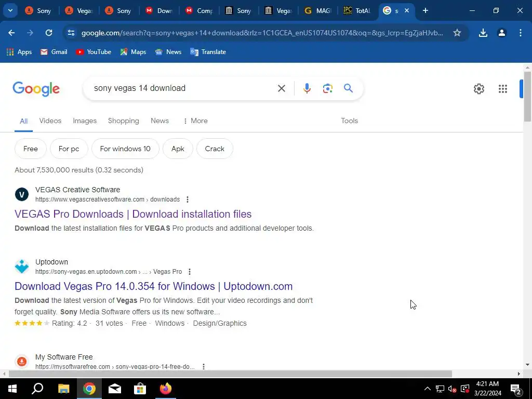Open Chrome three-dot menu
This screenshot has width=532, height=399.
[521, 33]
